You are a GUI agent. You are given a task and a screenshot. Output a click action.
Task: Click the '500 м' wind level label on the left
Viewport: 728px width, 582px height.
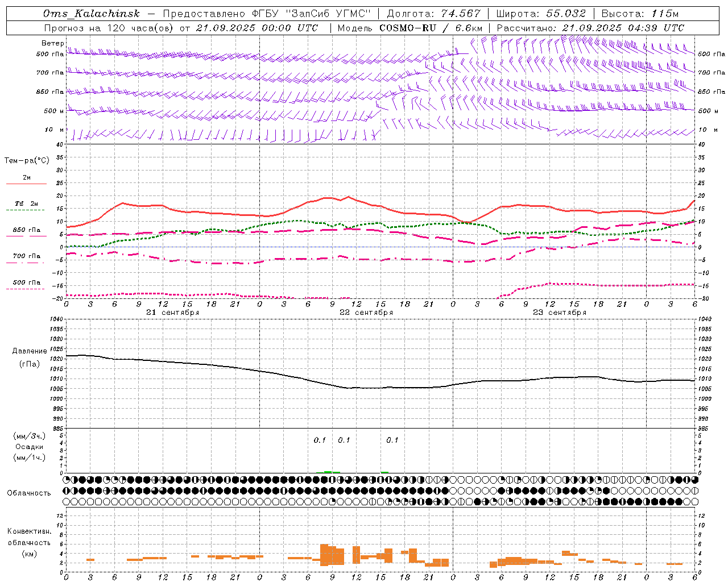click(x=54, y=111)
